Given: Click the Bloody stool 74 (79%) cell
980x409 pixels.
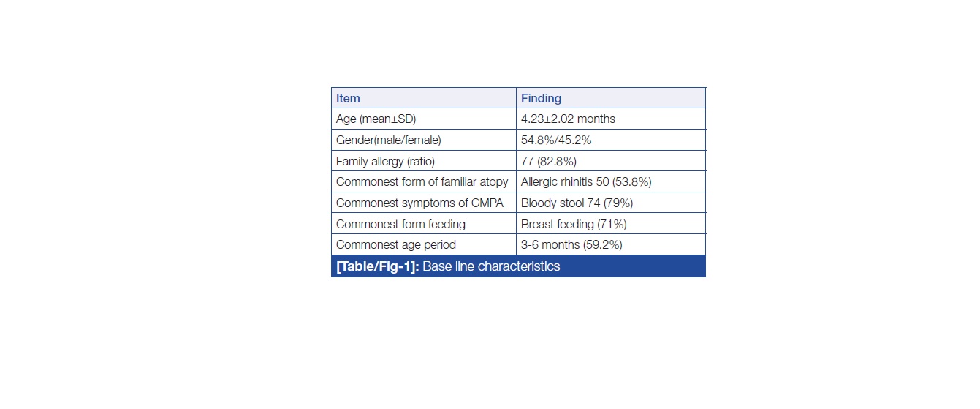Looking at the screenshot, I should point(577,203).
